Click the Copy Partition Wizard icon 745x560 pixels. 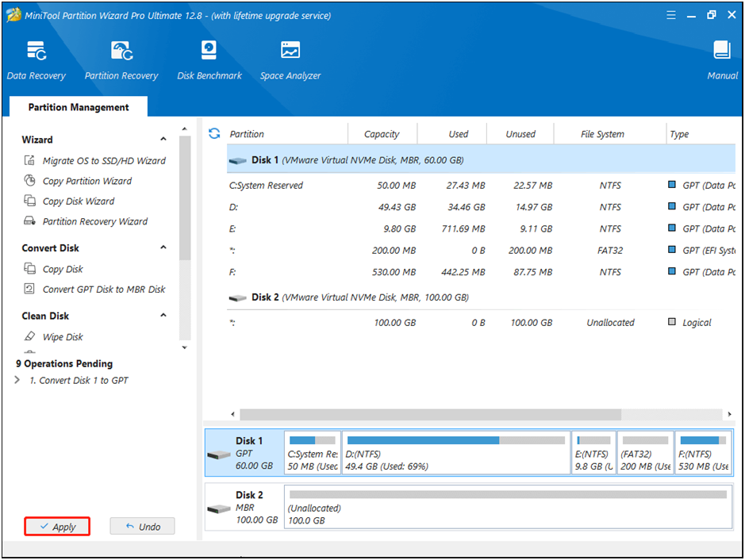coord(29,181)
